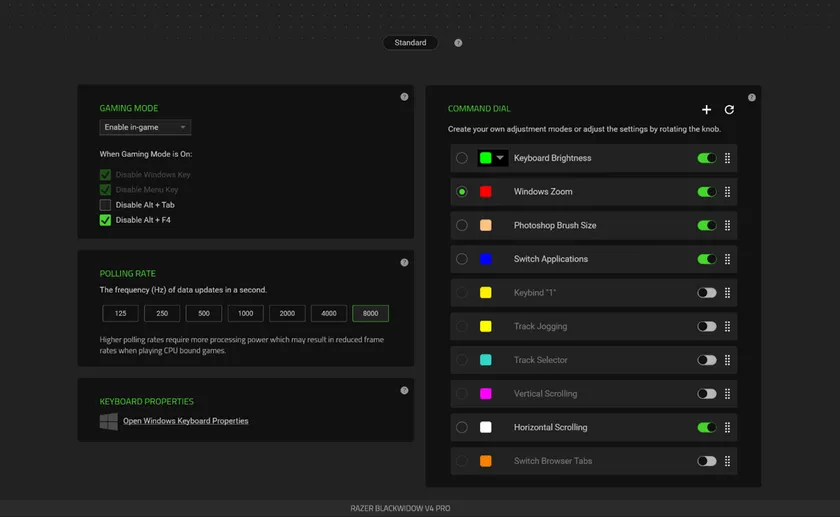Enable the Disable Alt + Tab checkbox
Screen dimensions: 840x517
point(105,205)
